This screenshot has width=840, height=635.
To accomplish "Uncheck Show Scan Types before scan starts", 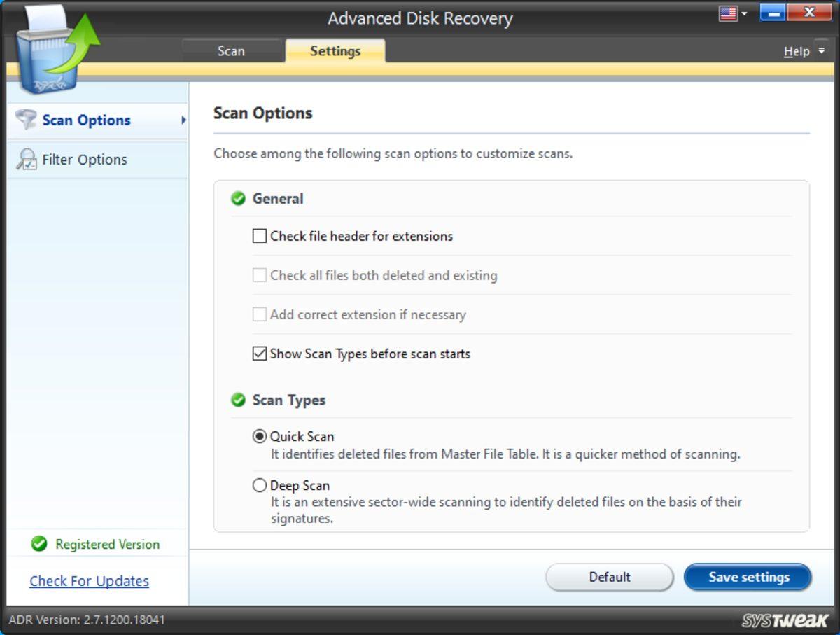I will (x=260, y=354).
